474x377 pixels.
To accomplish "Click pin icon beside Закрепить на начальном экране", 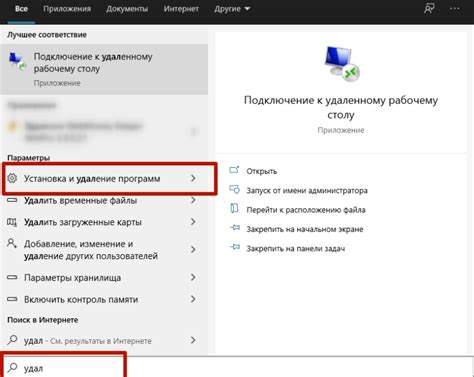I will 235,228.
